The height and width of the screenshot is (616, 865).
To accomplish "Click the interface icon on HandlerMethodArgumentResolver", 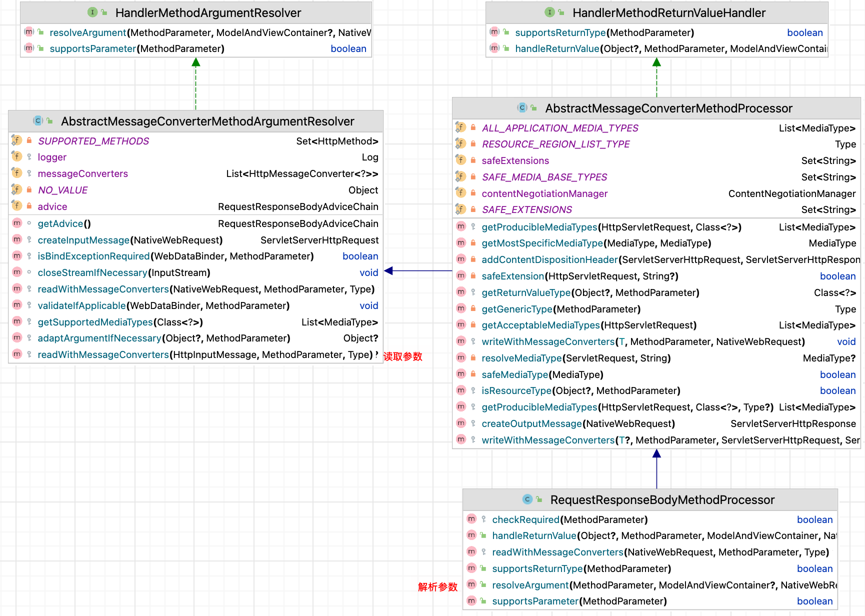I will coord(92,12).
